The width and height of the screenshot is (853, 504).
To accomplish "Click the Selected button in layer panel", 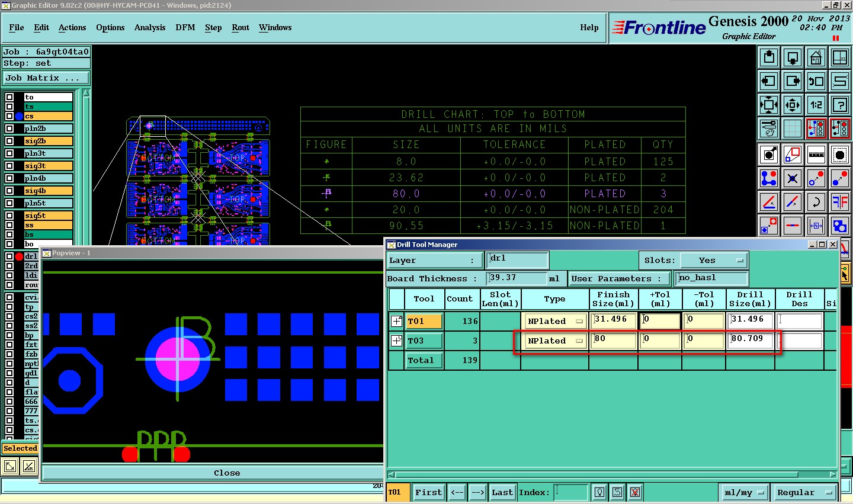I will coord(20,448).
